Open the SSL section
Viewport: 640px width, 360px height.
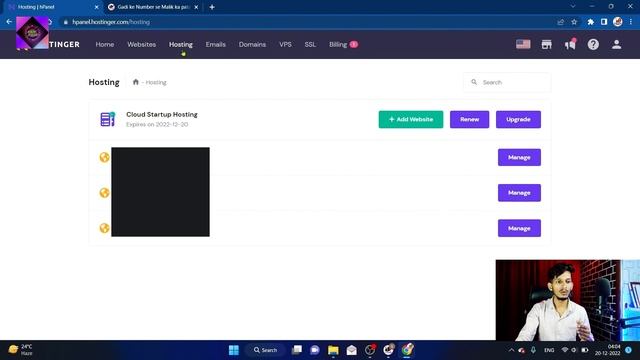tap(310, 44)
